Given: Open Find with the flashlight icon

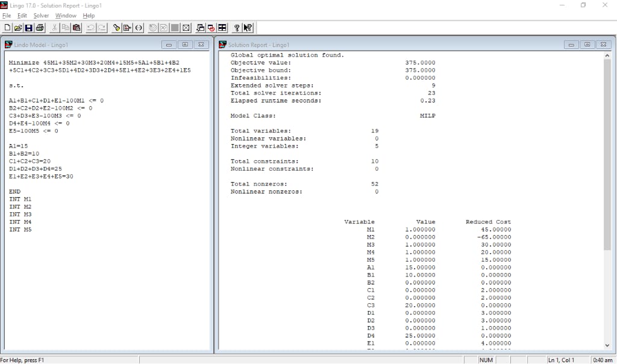Looking at the screenshot, I should (117, 28).
